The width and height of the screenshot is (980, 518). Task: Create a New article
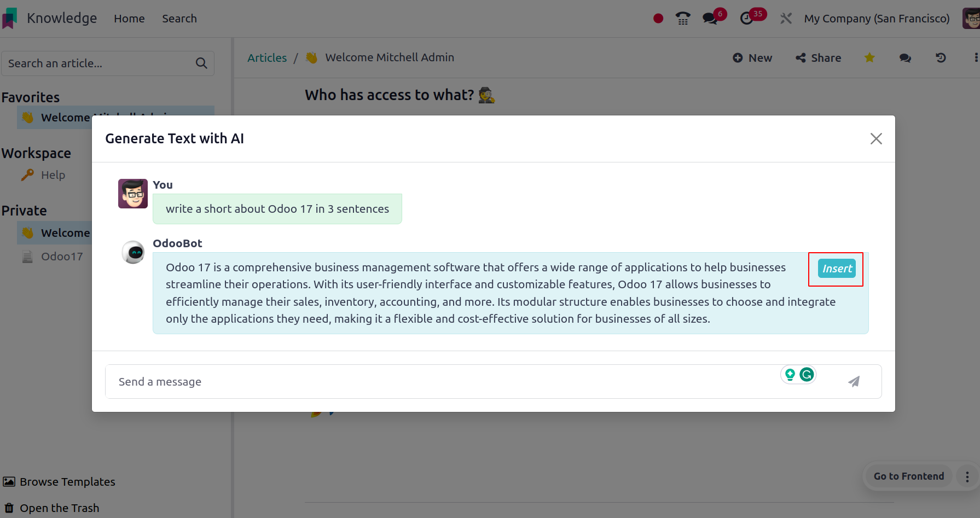click(x=752, y=58)
